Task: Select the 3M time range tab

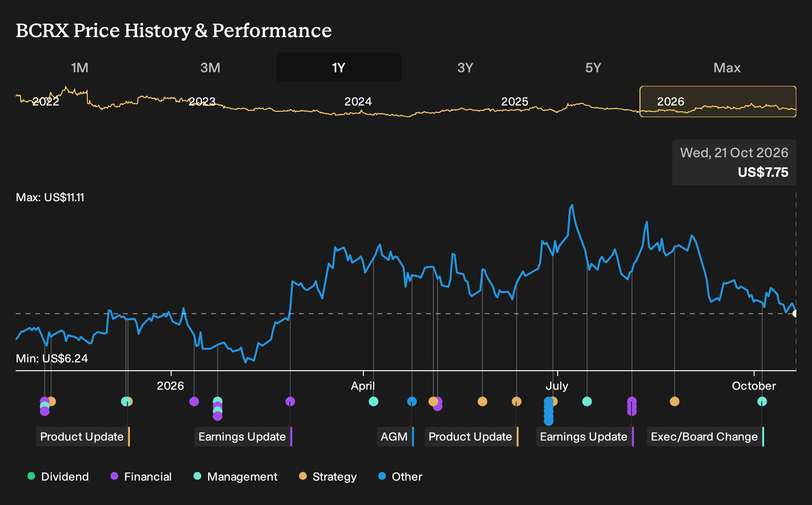Action: click(210, 67)
